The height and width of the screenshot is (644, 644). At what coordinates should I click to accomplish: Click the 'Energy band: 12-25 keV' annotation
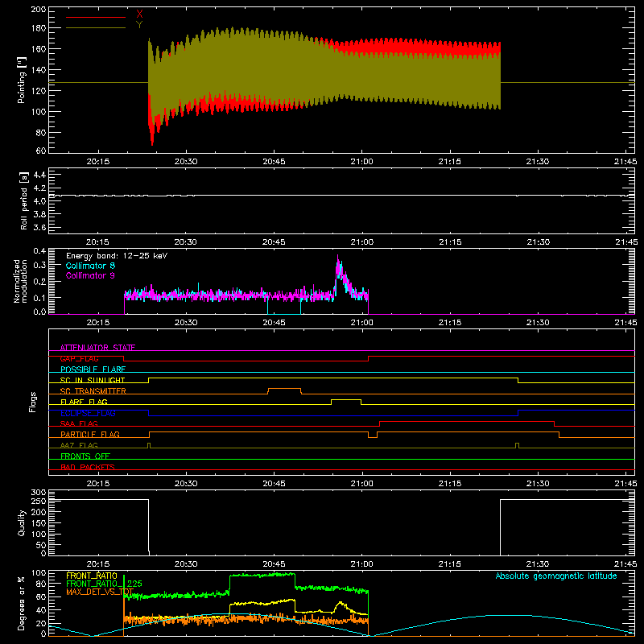coord(117,256)
